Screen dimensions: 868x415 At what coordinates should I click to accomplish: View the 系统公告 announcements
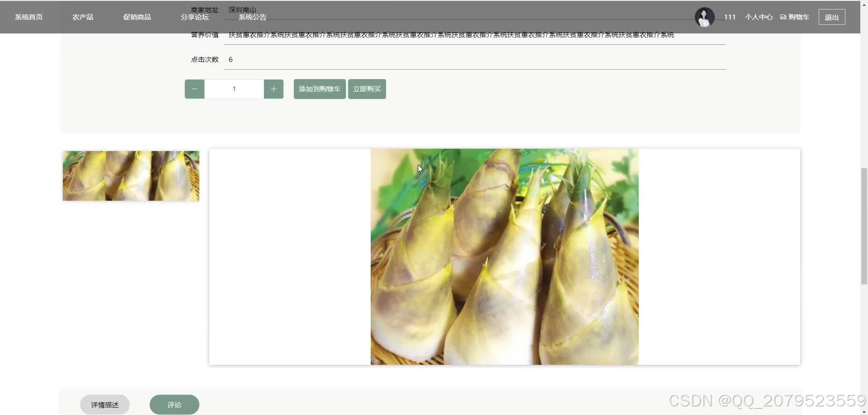pyautogui.click(x=252, y=17)
